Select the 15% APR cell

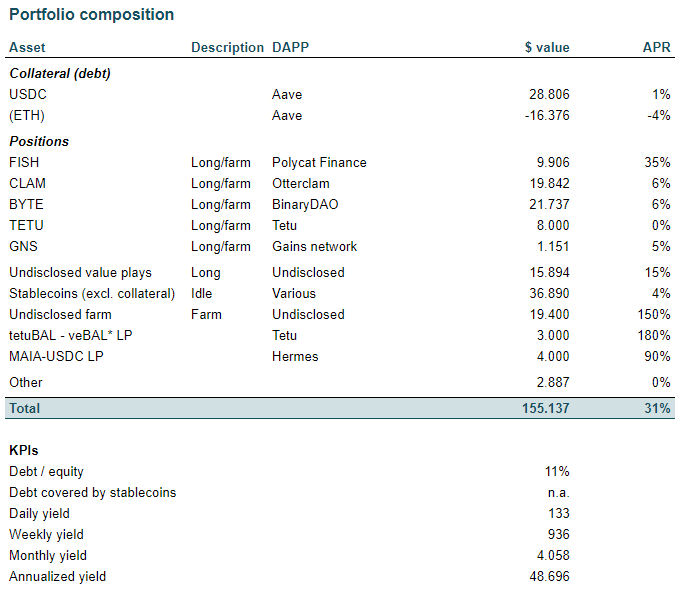click(657, 273)
